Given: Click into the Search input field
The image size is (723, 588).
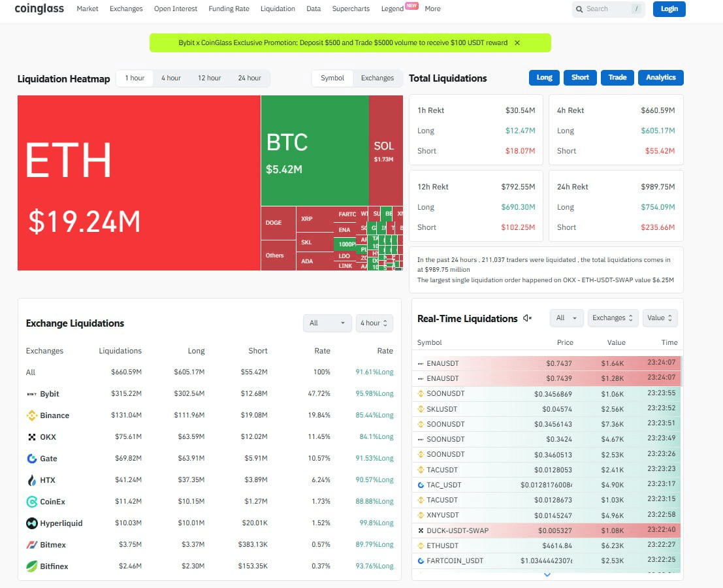Looking at the screenshot, I should 607,8.
